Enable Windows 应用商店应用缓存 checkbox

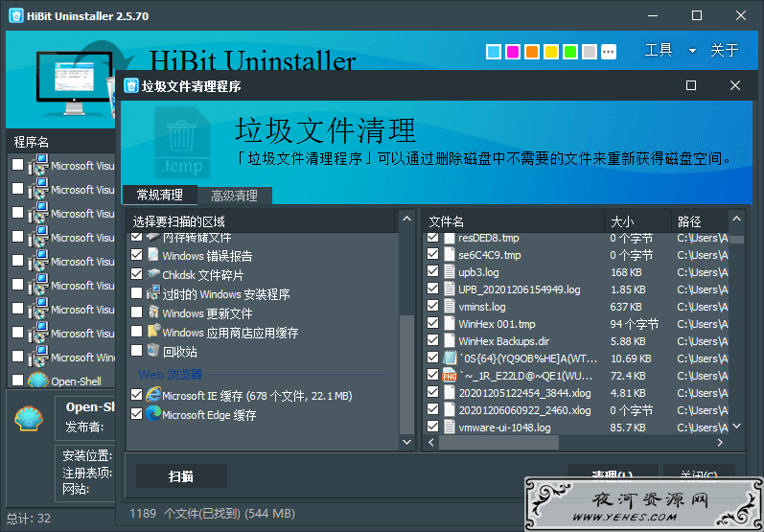pos(136,332)
